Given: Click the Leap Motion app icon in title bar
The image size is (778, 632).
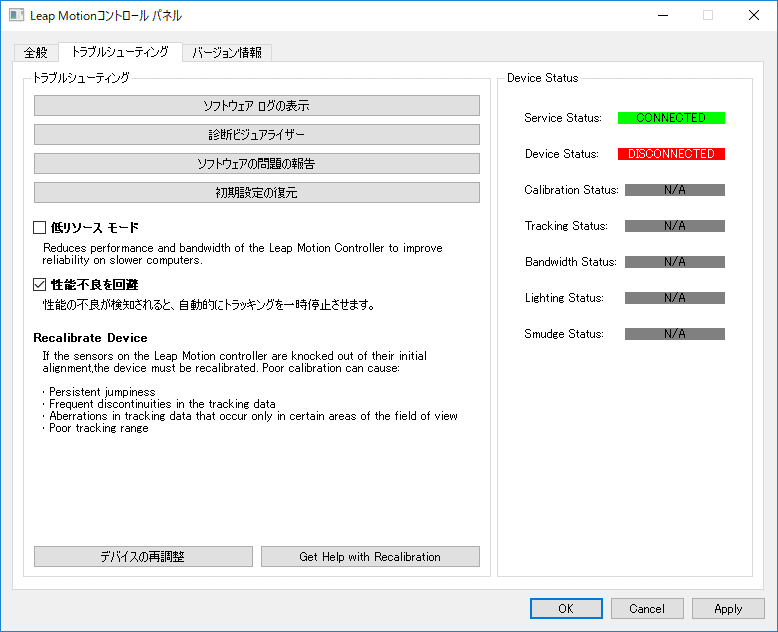Looking at the screenshot, I should click(17, 16).
